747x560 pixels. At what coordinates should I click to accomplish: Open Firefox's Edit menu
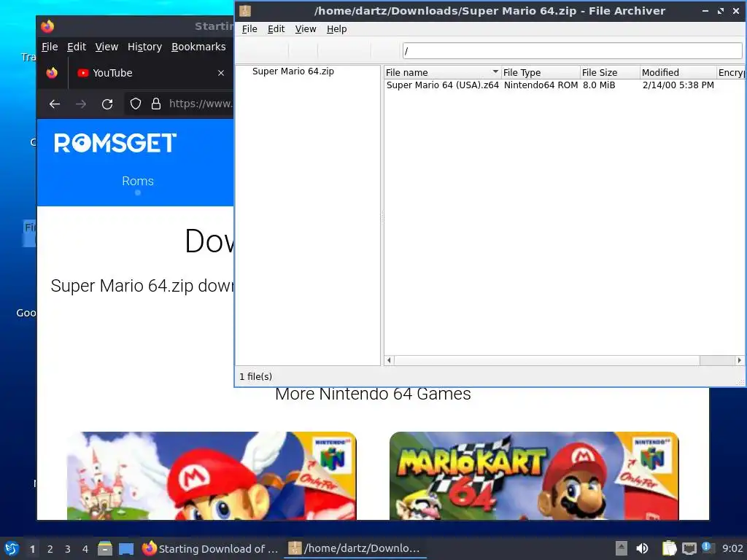[76, 47]
